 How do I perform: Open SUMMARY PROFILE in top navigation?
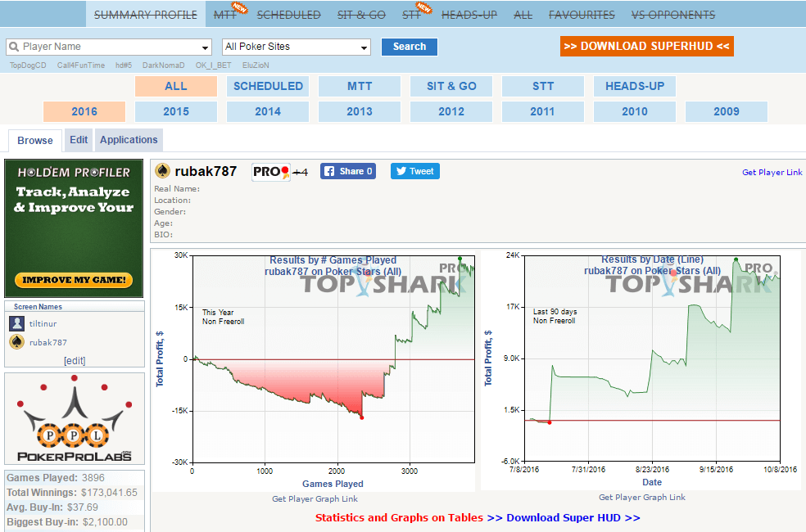pos(146,15)
